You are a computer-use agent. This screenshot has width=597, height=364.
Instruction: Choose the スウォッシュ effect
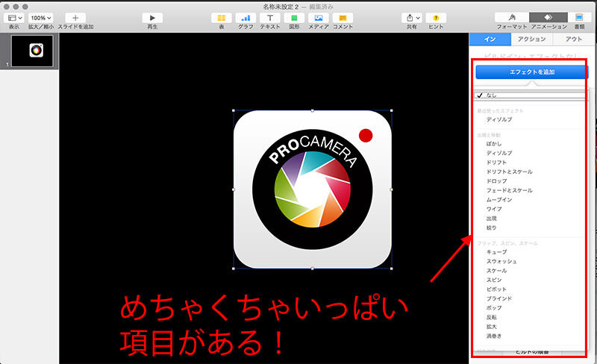click(x=501, y=262)
